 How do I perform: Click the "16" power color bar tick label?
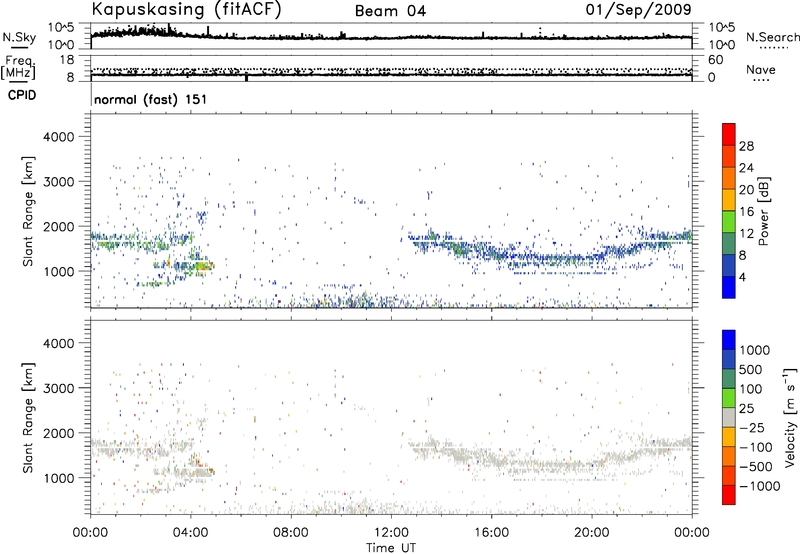pyautogui.click(x=746, y=211)
